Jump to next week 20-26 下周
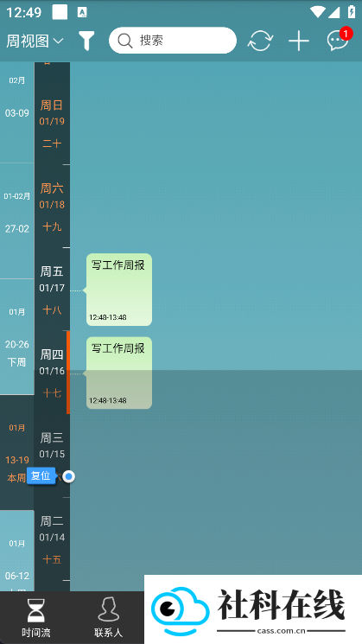This screenshot has height=644, width=362. pos(16,337)
